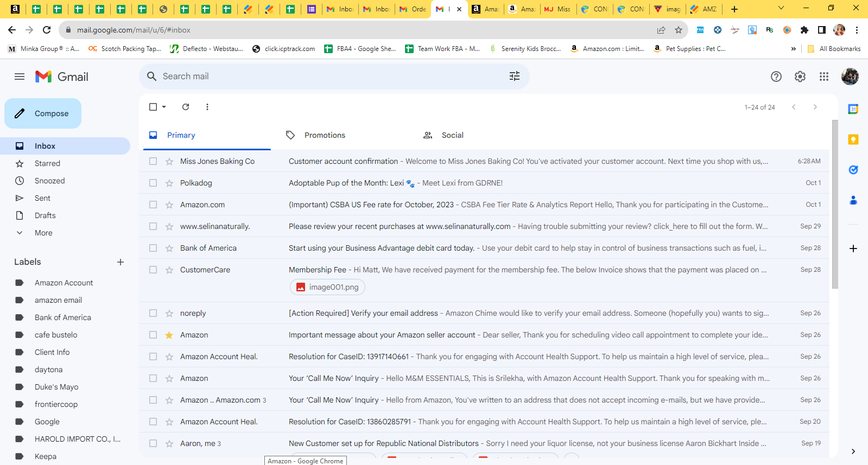
Task: Open Google Tasks side panel icon
Action: pyautogui.click(x=853, y=170)
